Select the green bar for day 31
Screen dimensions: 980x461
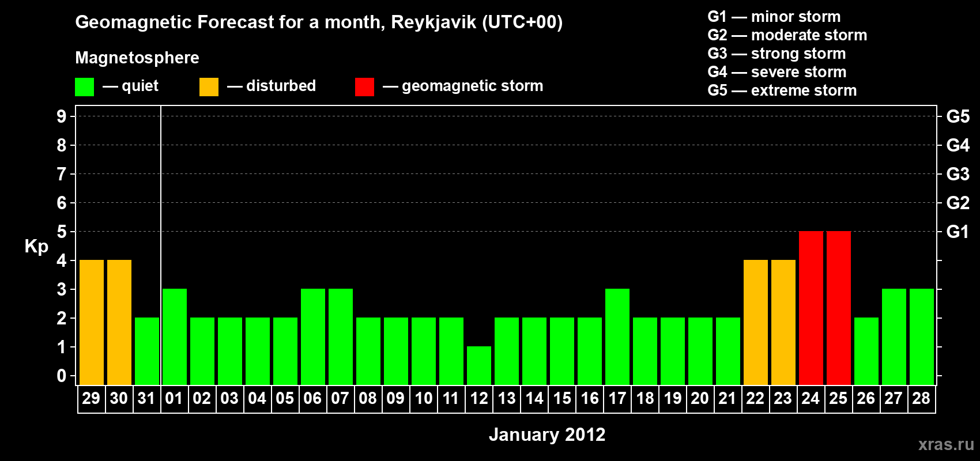(x=147, y=351)
